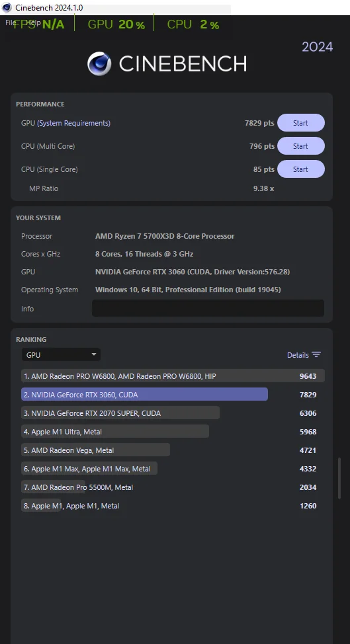Click the Info text field
Image resolution: width=350 pixels, height=644 pixels.
point(208,308)
